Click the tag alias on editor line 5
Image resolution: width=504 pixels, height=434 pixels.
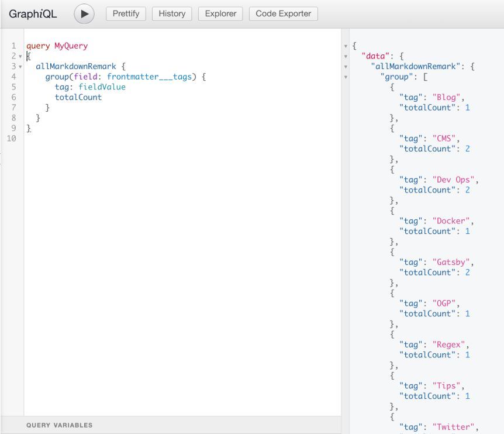pyautogui.click(x=62, y=87)
